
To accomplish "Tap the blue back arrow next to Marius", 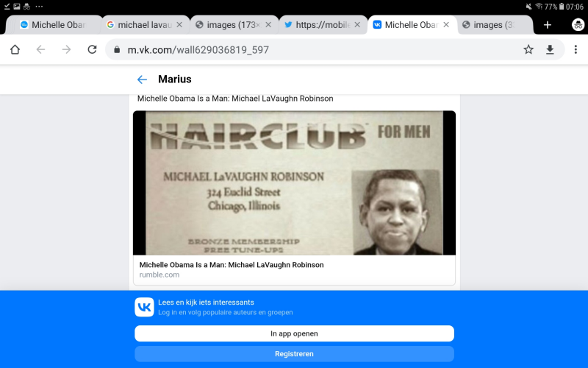I will pyautogui.click(x=142, y=79).
